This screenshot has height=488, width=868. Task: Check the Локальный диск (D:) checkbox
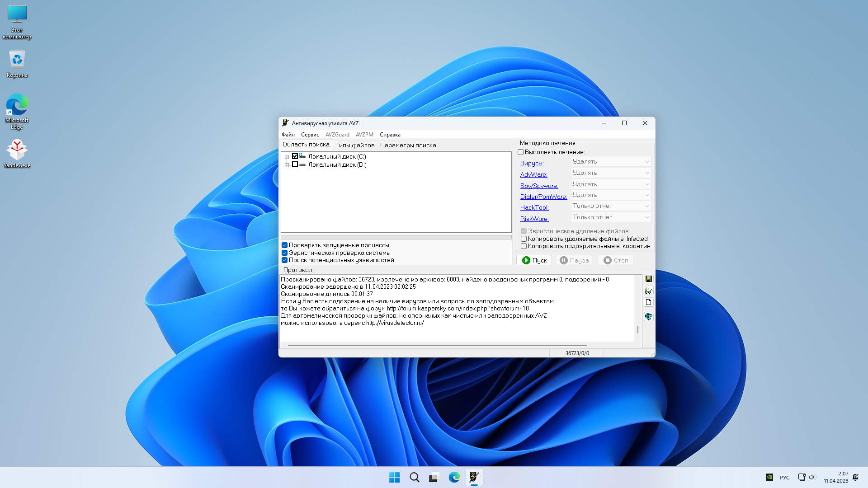295,165
